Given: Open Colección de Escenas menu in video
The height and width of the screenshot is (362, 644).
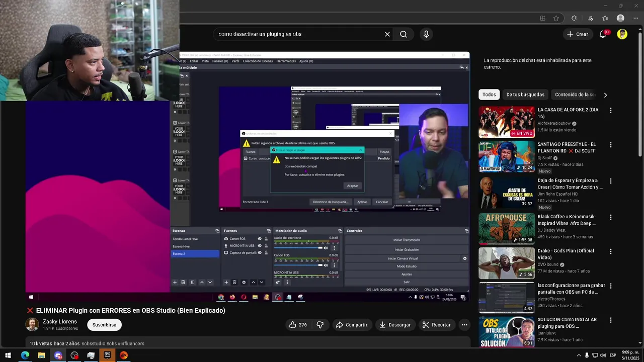Looking at the screenshot, I should [258, 61].
